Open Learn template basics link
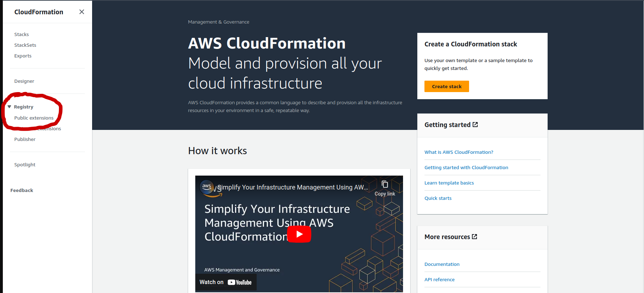This screenshot has width=644, height=293. click(x=449, y=183)
